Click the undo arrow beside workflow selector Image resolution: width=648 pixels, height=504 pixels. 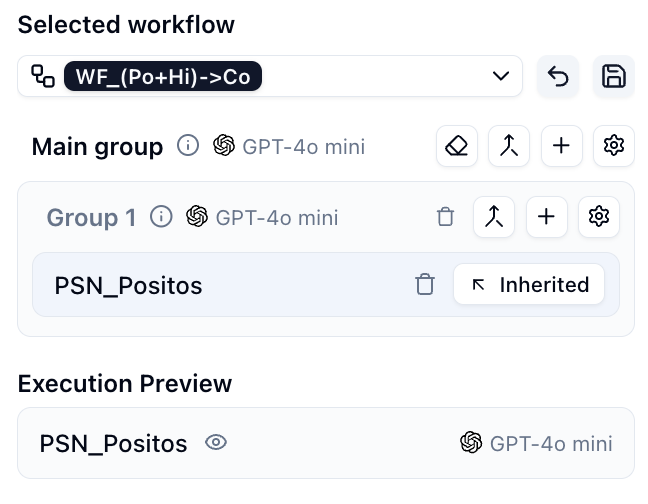coord(558,77)
